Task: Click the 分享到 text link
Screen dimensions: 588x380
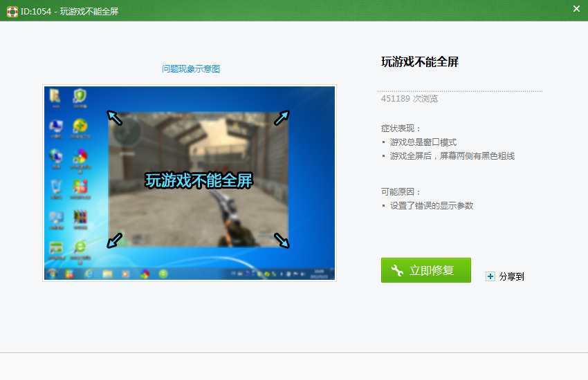Action: click(x=511, y=276)
